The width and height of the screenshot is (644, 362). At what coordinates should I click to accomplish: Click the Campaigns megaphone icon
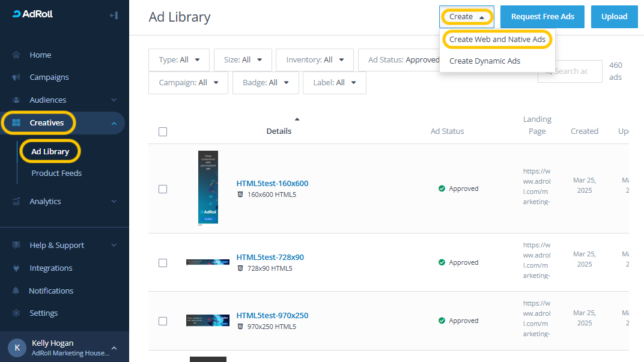(16, 77)
